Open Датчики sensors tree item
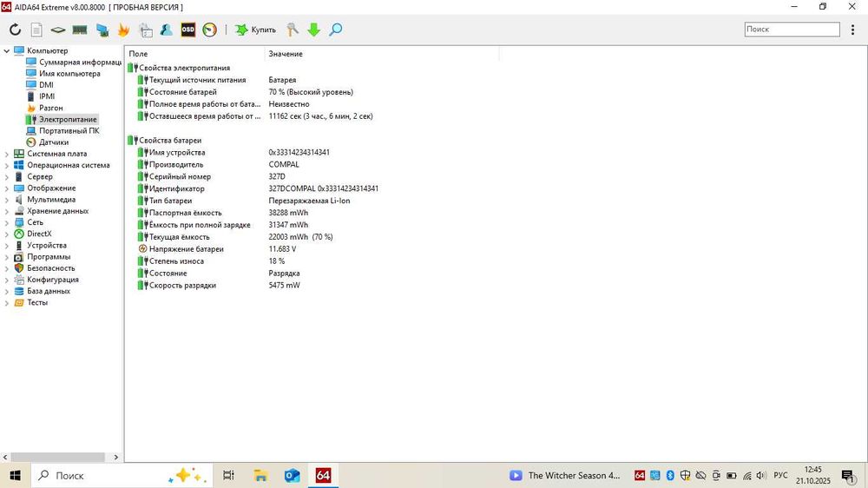Image resolution: width=868 pixels, height=488 pixels. click(54, 142)
